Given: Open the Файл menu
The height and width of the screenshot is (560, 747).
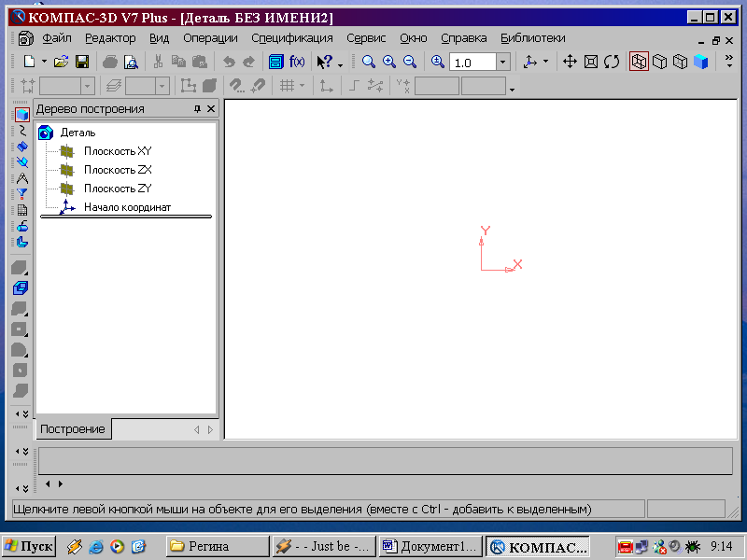Looking at the screenshot, I should pyautogui.click(x=57, y=38).
